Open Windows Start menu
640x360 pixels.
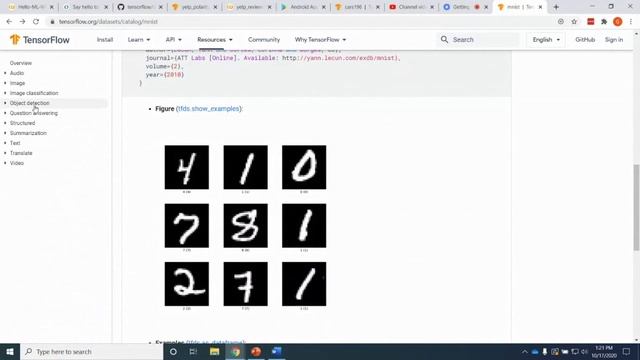[x=10, y=351]
